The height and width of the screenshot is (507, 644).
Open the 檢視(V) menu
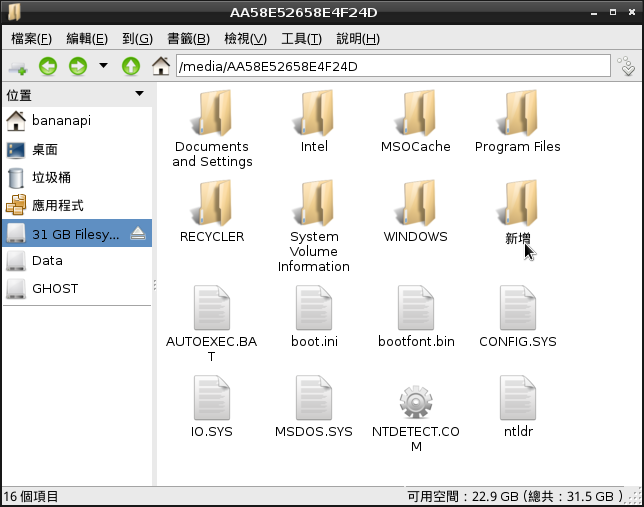tap(245, 39)
